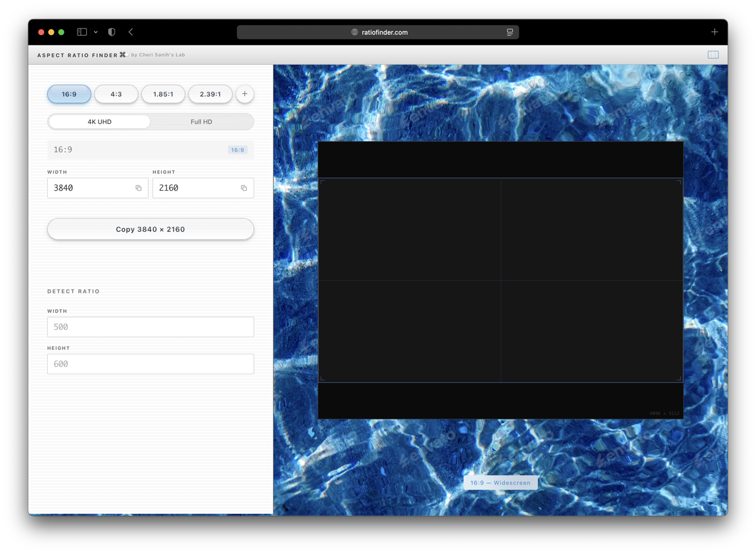This screenshot has height=553, width=756.
Task: Copy the width value 3840
Action: coord(138,188)
